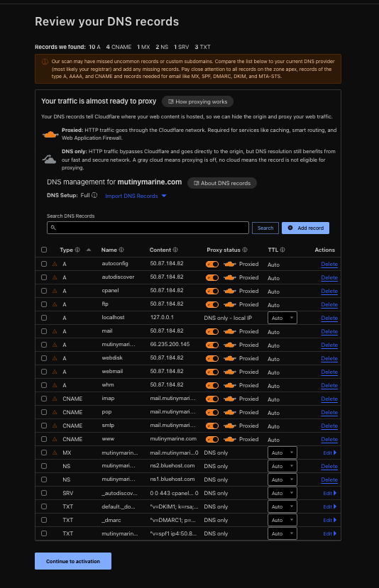The image size is (379, 588).
Task: Click the orange cloud icon on smtp row
Action: pos(230,426)
